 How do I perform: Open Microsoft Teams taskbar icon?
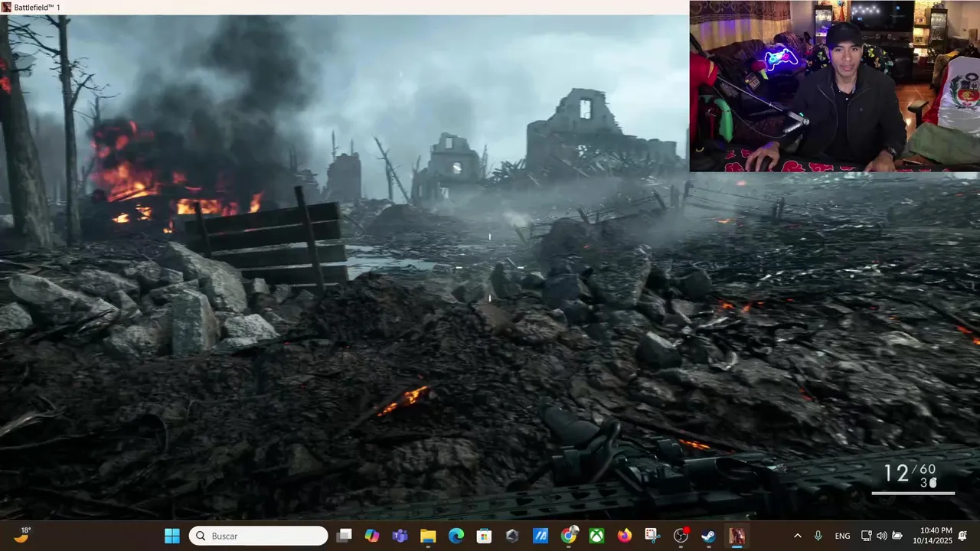click(x=400, y=536)
